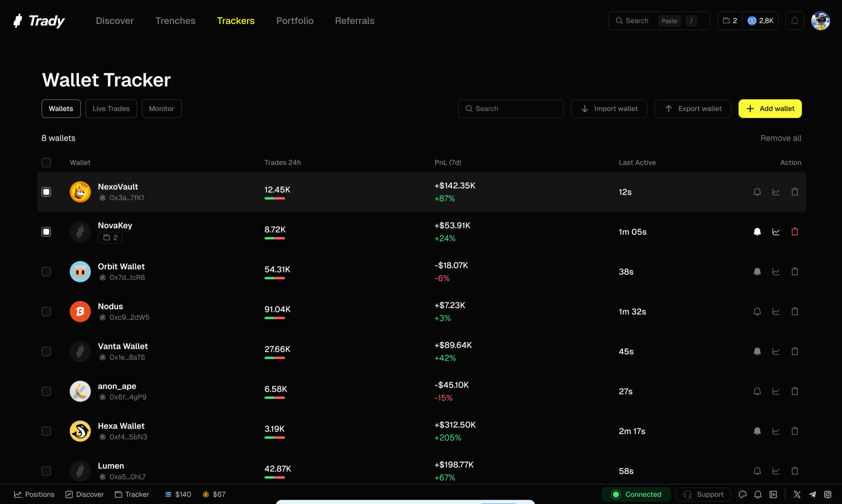
Task: Open the 2,8K balance display
Action: (760, 21)
